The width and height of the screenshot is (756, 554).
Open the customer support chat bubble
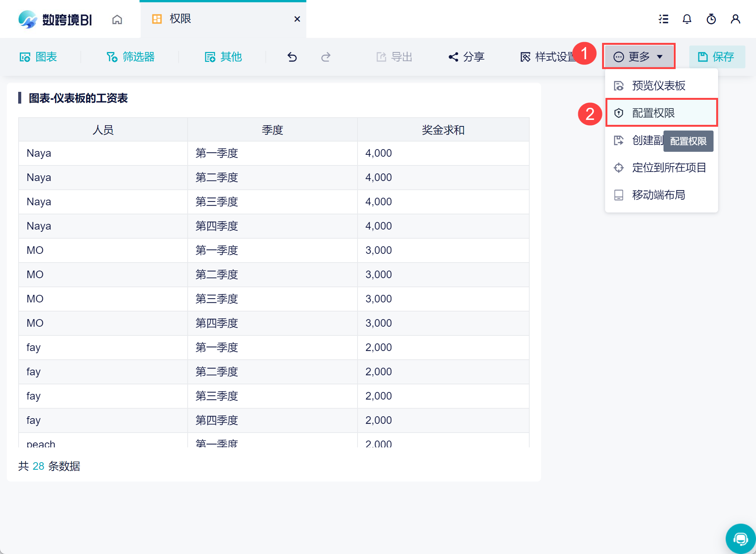point(740,538)
